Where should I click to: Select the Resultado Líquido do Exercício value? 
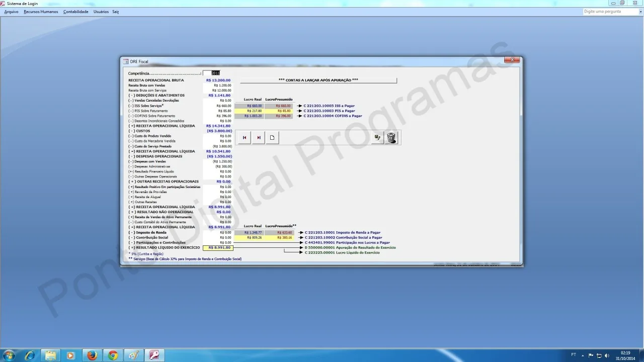pos(218,248)
